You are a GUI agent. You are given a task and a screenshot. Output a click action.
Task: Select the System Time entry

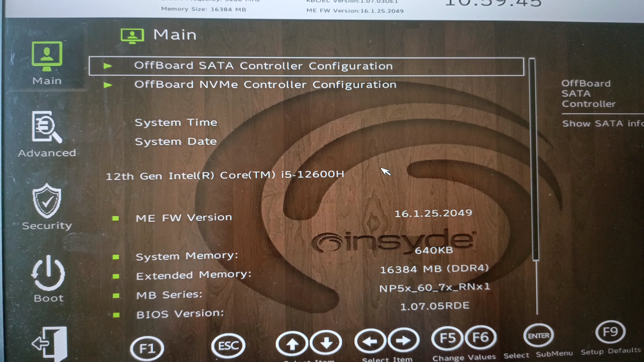tap(176, 122)
